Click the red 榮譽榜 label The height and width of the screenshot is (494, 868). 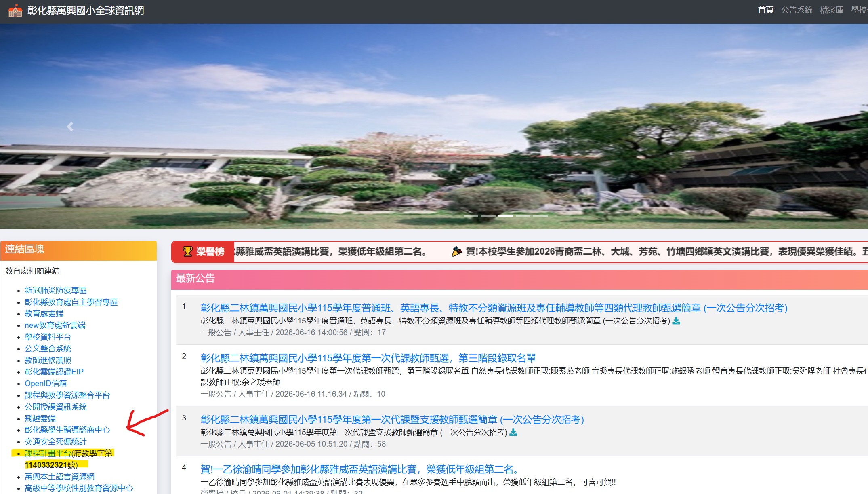coord(203,252)
